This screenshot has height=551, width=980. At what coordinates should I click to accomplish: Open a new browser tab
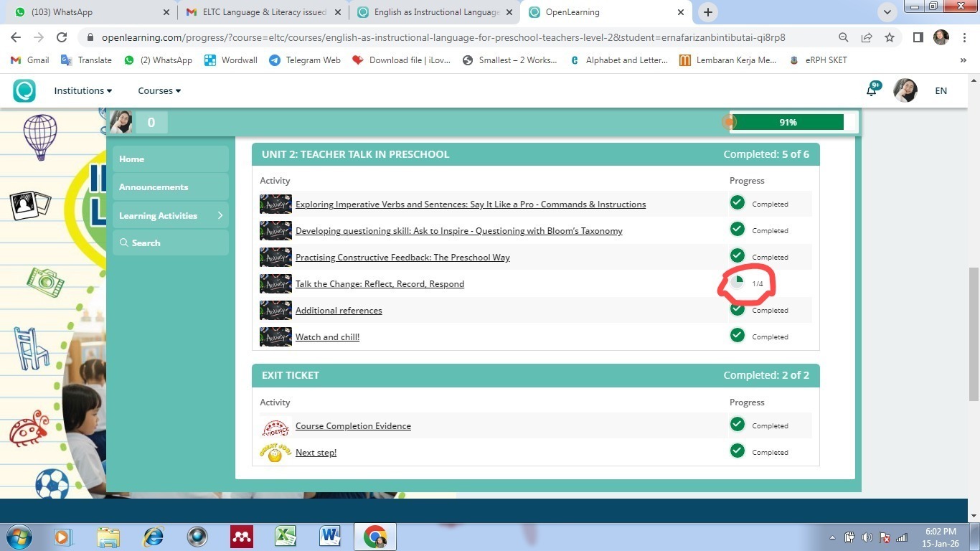708,12
